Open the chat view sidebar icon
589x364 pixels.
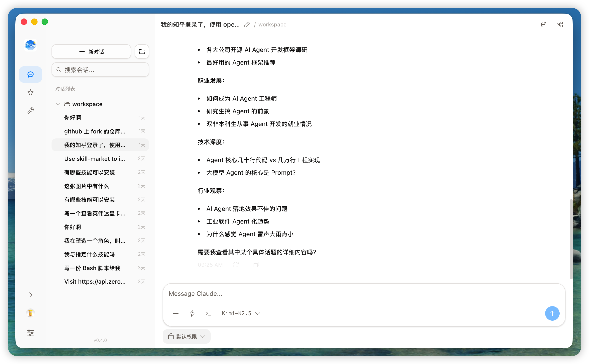[x=30, y=74]
